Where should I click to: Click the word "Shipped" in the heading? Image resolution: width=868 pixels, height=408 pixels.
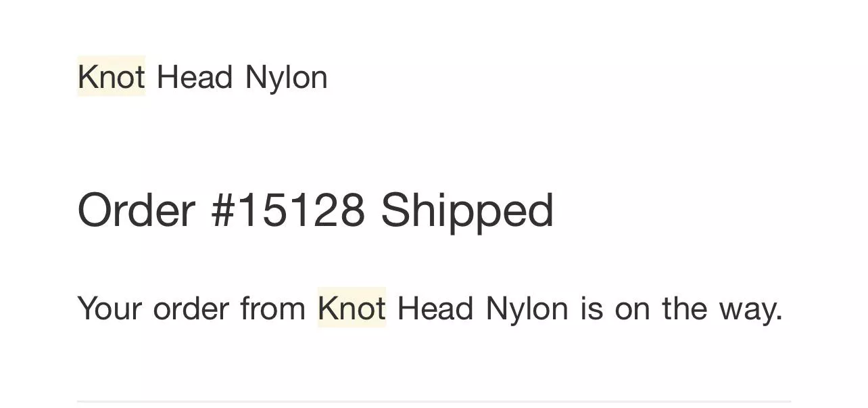tap(467, 210)
